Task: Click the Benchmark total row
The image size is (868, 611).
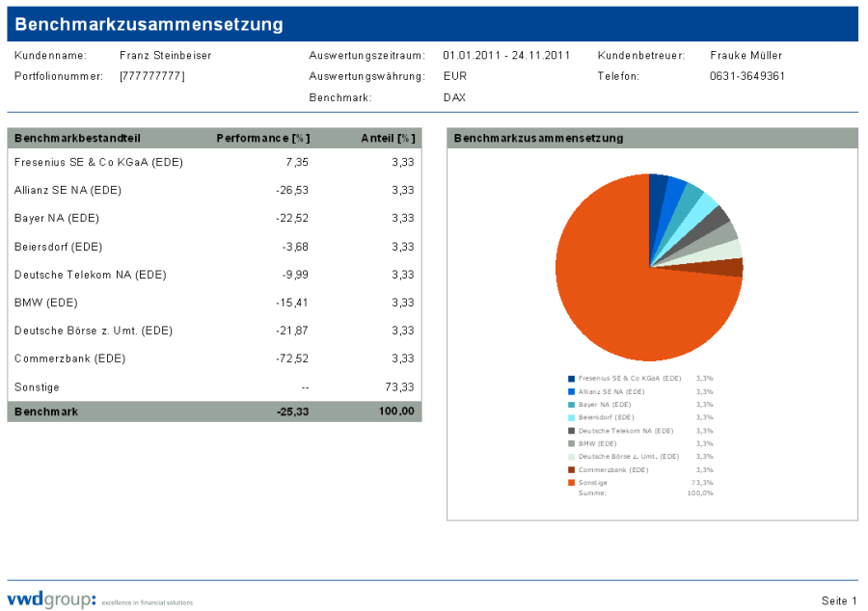Action: pyautogui.click(x=214, y=412)
